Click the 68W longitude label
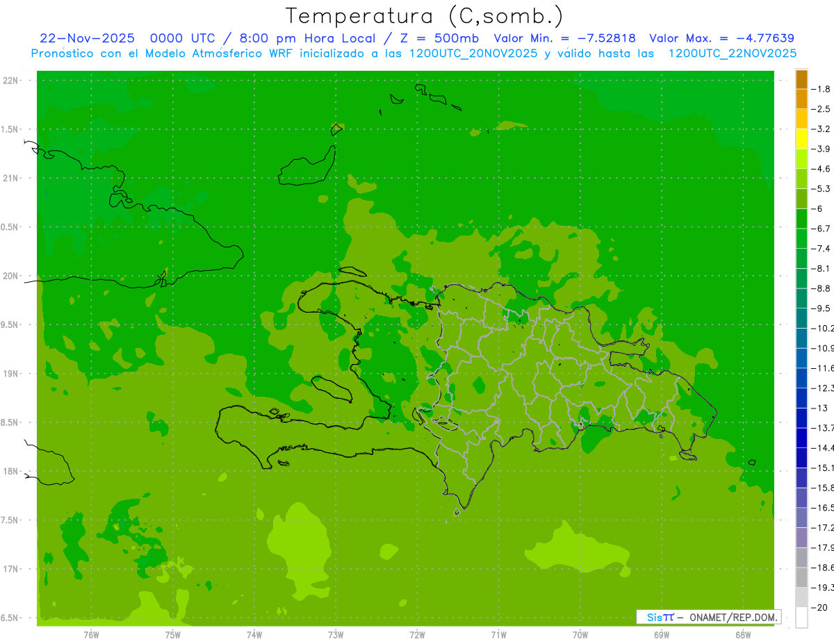The width and height of the screenshot is (834, 644). 743,634
